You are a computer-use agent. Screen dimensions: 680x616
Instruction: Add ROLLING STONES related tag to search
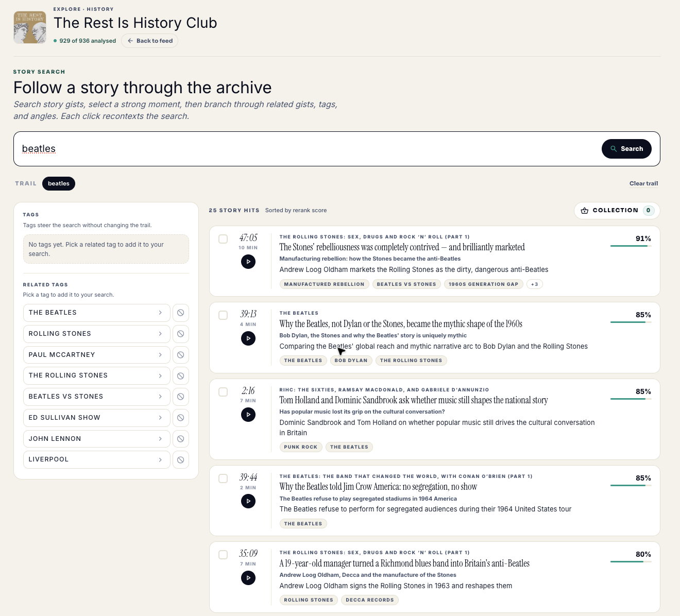pyautogui.click(x=96, y=334)
